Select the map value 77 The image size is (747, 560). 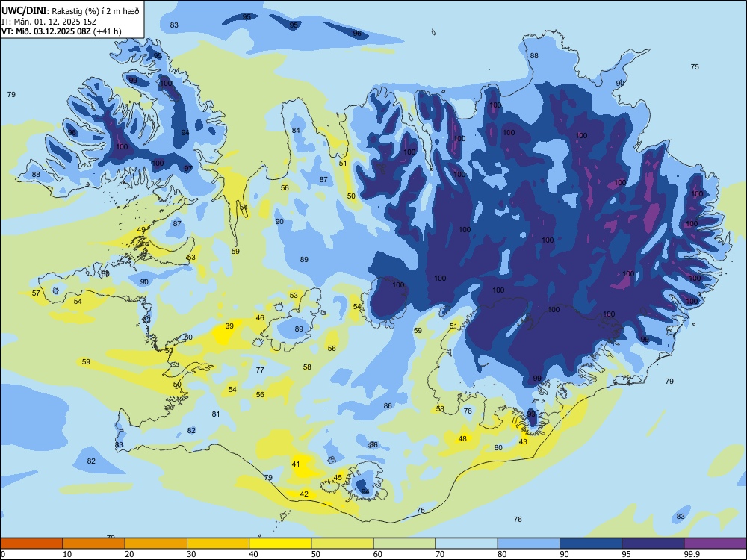tap(260, 370)
